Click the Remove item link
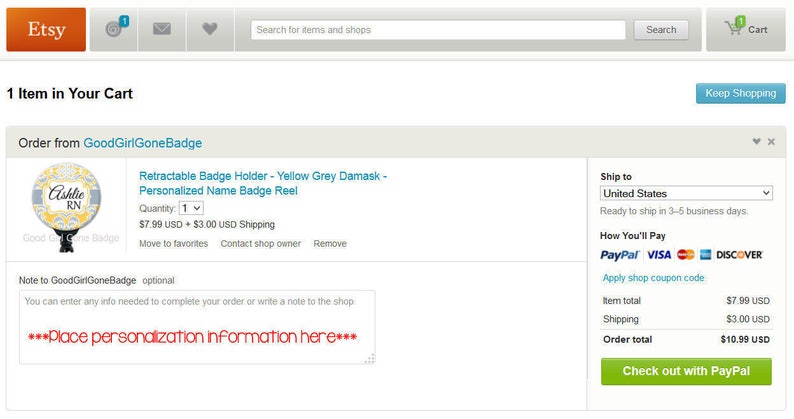 pos(330,244)
